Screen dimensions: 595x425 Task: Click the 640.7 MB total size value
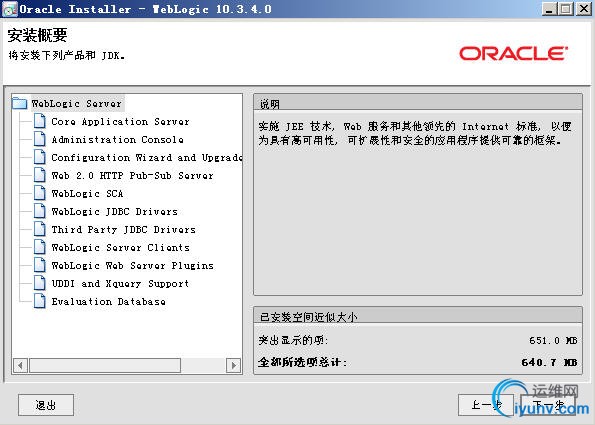(x=549, y=362)
